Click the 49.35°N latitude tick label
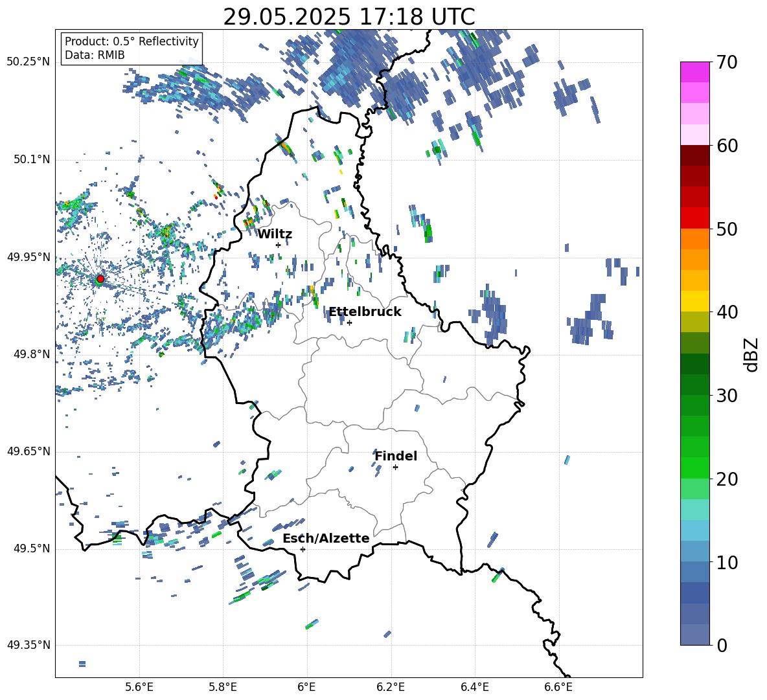 click(29, 645)
